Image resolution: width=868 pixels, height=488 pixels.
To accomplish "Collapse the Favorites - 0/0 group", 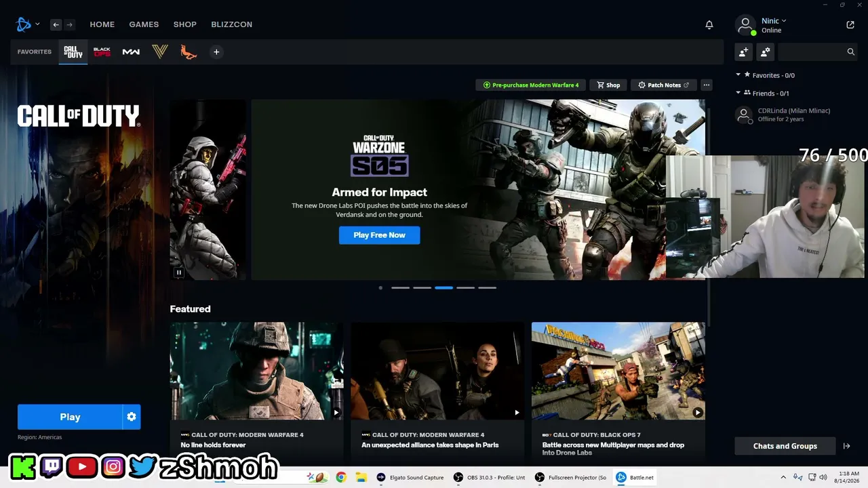I will click(738, 75).
